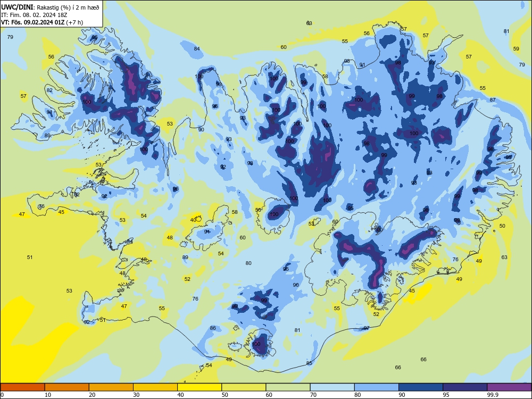Click the "VT: Fös. 09.02.2024 01Z" valid time
Image resolution: width=532 pixels, height=399 pixels.
(32, 22)
